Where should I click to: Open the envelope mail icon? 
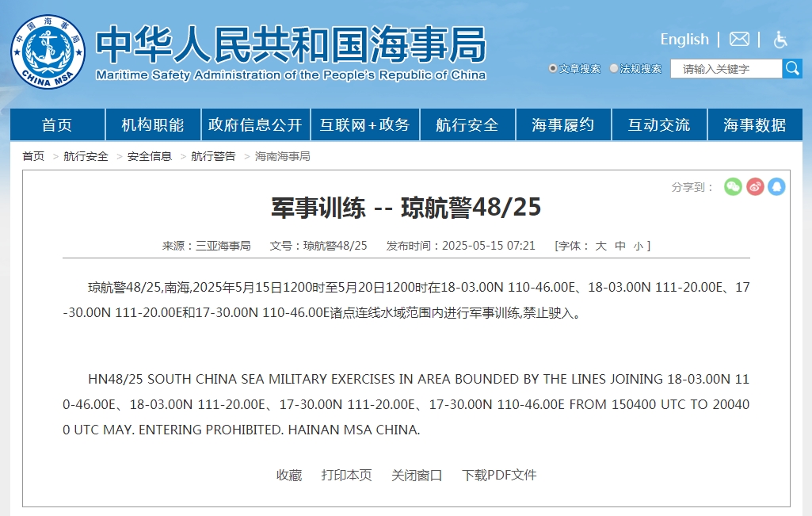tap(739, 39)
